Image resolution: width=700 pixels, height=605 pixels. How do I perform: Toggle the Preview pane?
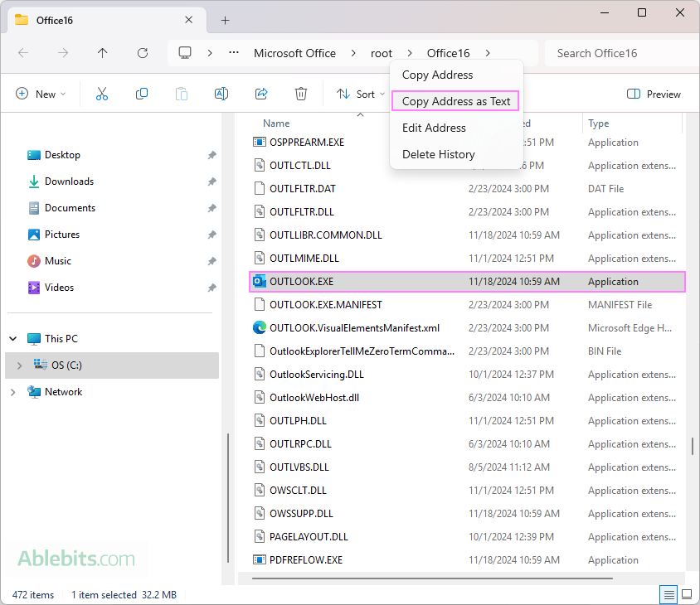click(654, 94)
